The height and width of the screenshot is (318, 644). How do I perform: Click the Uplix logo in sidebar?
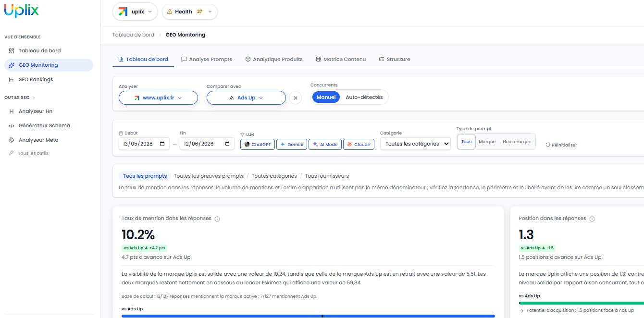coord(22,11)
